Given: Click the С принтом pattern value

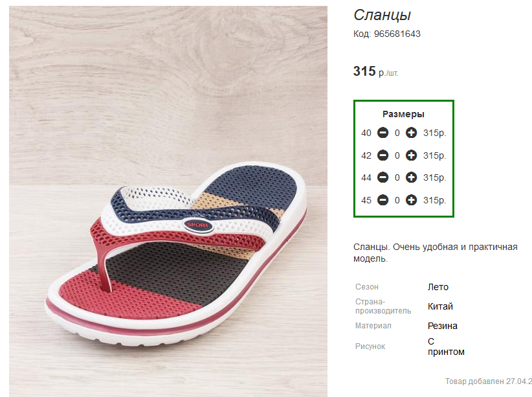Looking at the screenshot, I should click(446, 346).
